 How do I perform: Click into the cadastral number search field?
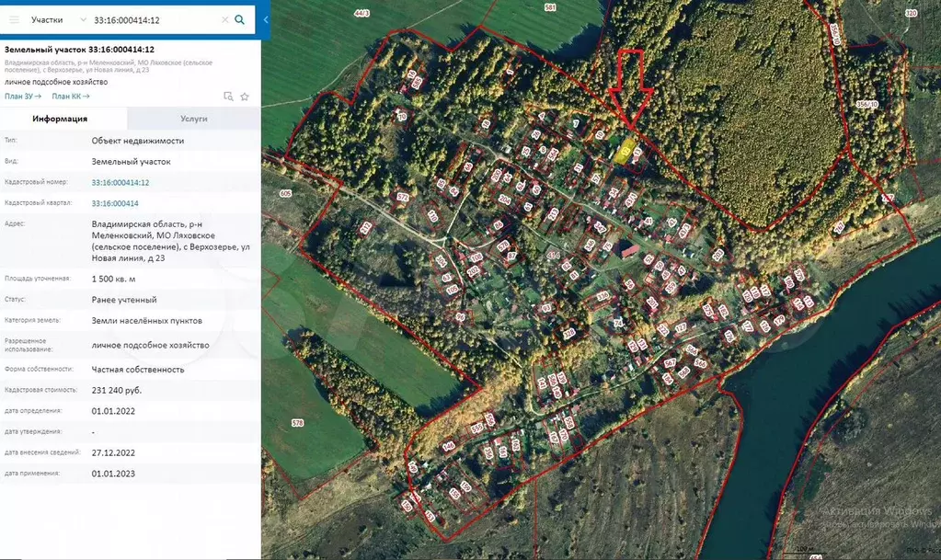[155, 19]
